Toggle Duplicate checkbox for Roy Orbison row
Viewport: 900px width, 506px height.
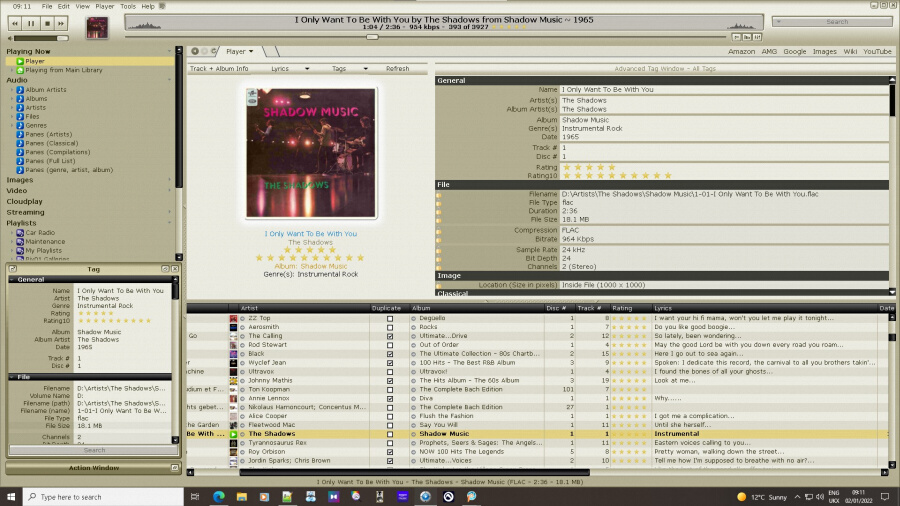point(390,452)
